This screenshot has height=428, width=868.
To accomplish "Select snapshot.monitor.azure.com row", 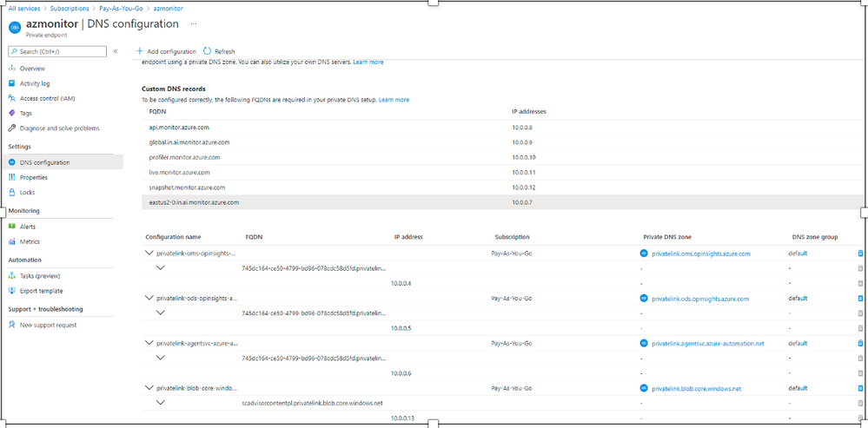I will [x=502, y=188].
